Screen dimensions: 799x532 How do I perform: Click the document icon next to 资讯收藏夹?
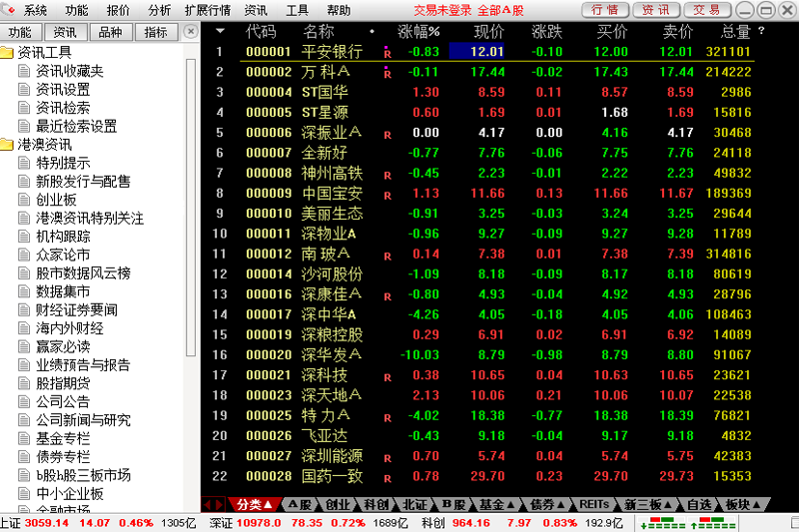click(x=24, y=71)
